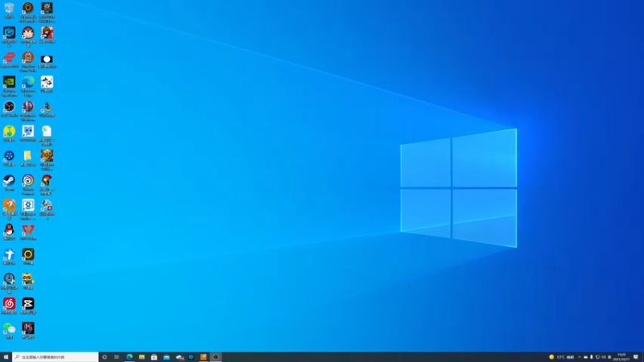
Task: Click the taskbar search box
Action: point(56,357)
